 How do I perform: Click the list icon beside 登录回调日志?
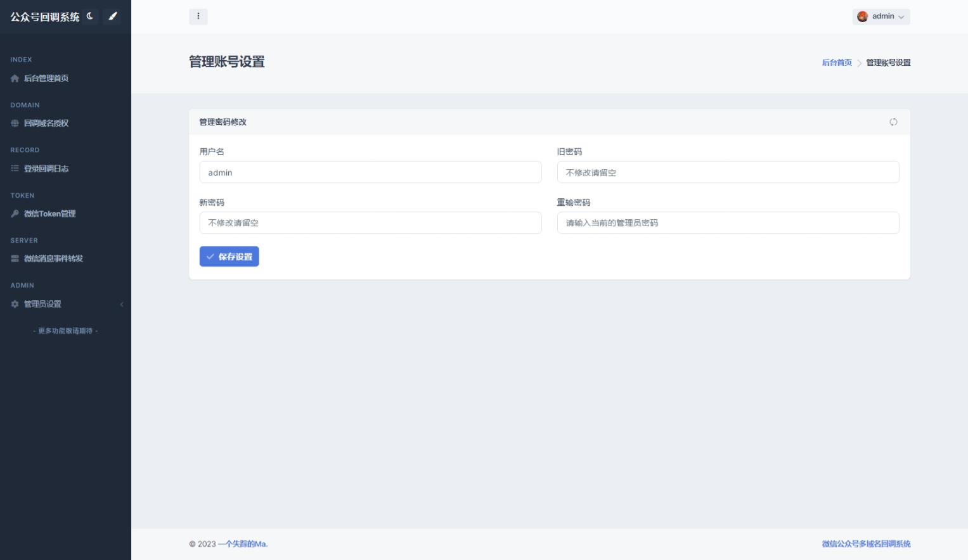pos(15,169)
